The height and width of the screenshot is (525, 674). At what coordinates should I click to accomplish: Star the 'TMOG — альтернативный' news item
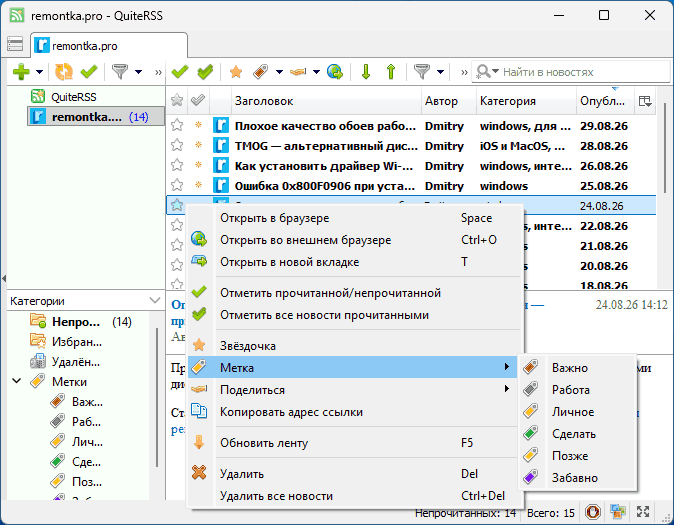pyautogui.click(x=177, y=145)
